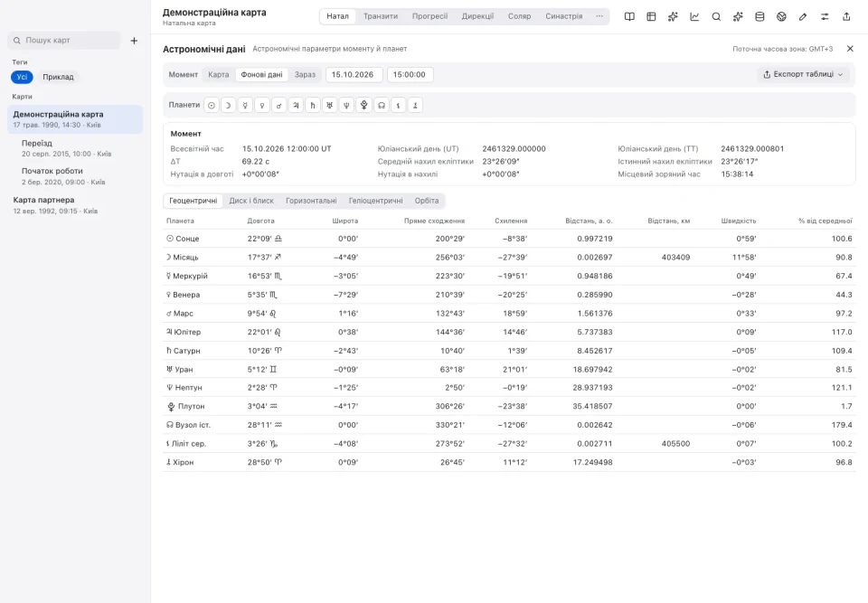This screenshot has width=868, height=603.
Task: Switch to the Транзити tab
Action: 381,16
